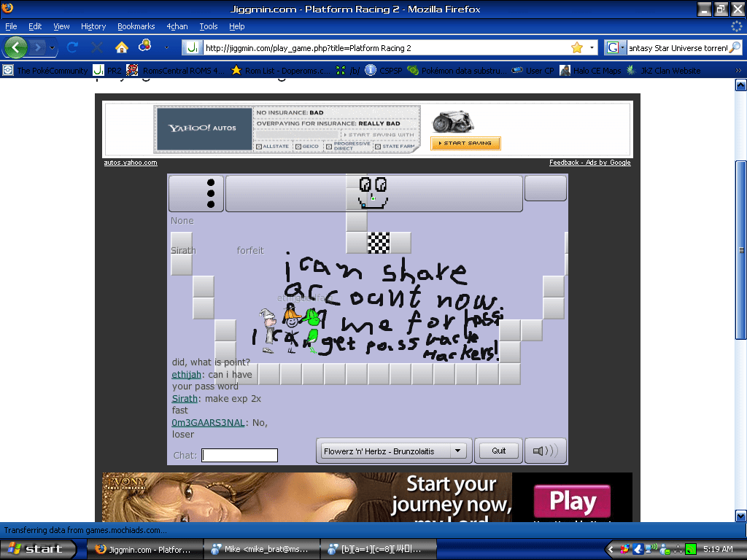Open the PR2 bookmark
The image size is (747, 560).
point(107,71)
